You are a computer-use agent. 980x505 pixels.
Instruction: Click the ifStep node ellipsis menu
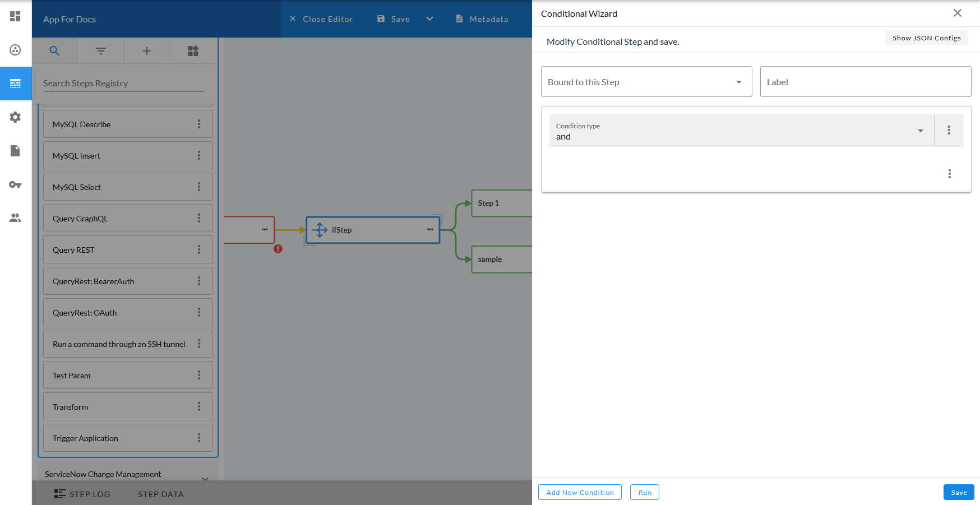coord(430,230)
